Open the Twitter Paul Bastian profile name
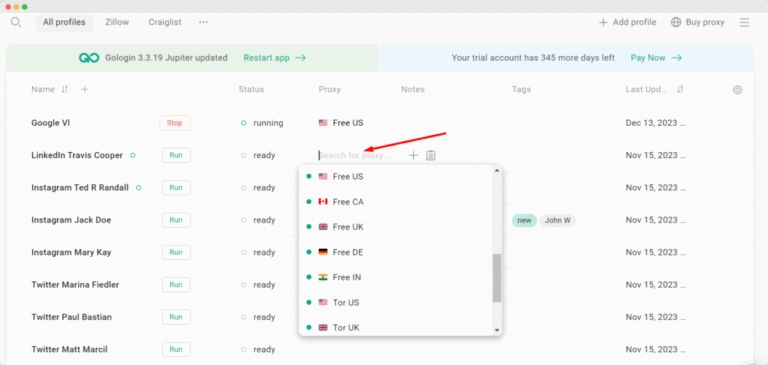Screen dimensions: 768x365 (72, 317)
